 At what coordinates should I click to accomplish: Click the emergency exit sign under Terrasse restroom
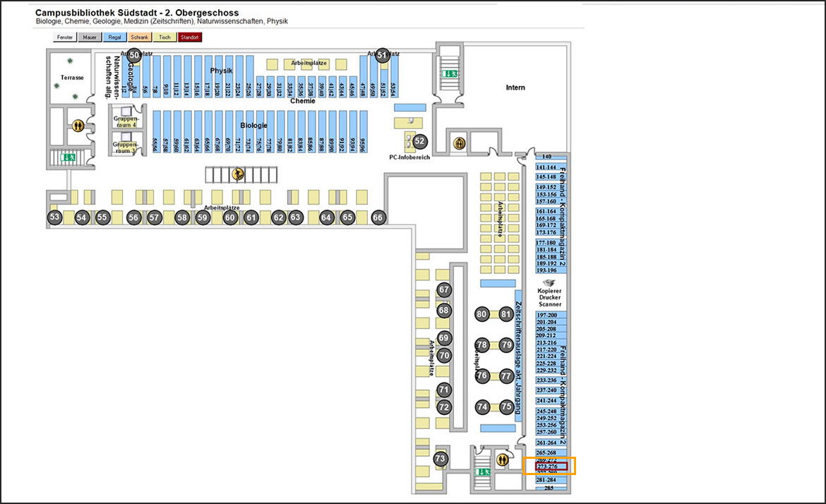pyautogui.click(x=68, y=157)
